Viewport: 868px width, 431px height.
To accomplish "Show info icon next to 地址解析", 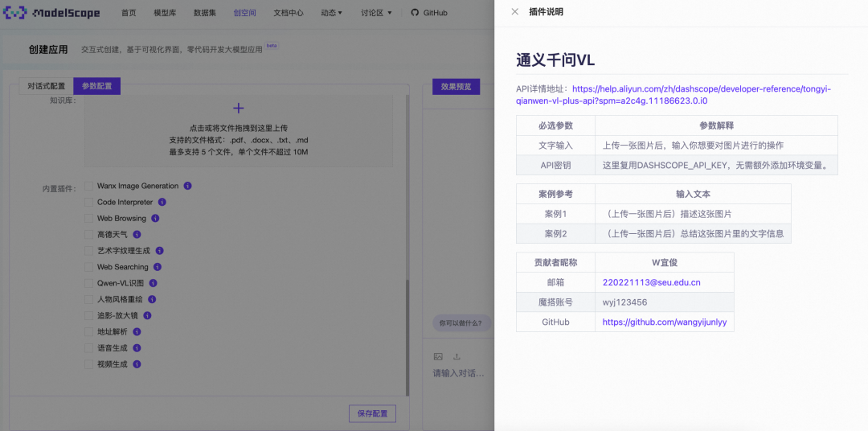I will click(x=137, y=332).
